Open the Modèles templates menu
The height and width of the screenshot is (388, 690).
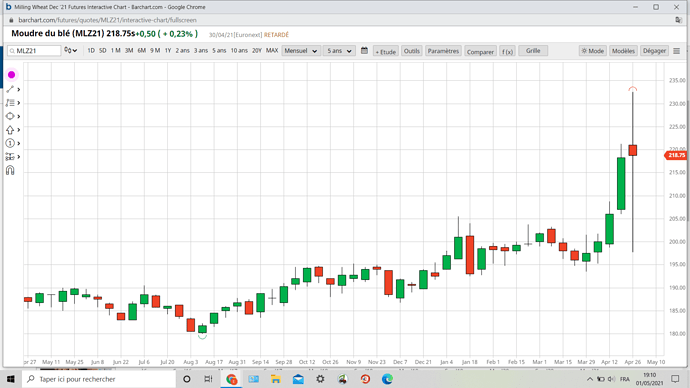click(623, 51)
